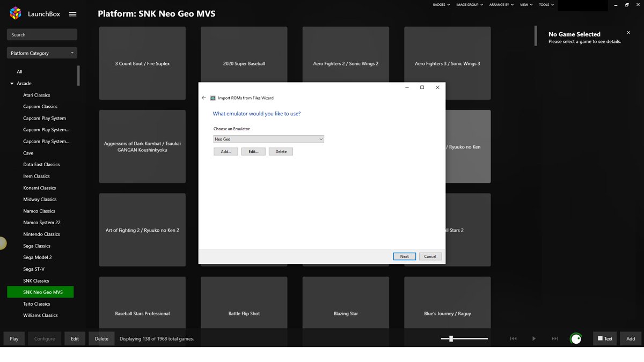The image size is (644, 362).
Task: Select Irem Classics platform
Action: point(36,176)
